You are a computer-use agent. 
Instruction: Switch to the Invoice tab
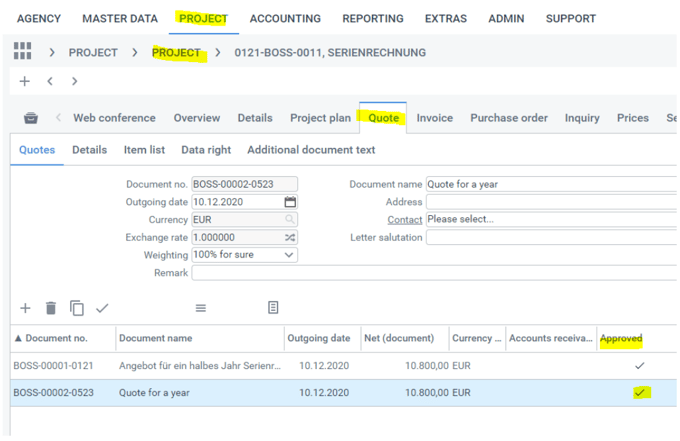434,118
